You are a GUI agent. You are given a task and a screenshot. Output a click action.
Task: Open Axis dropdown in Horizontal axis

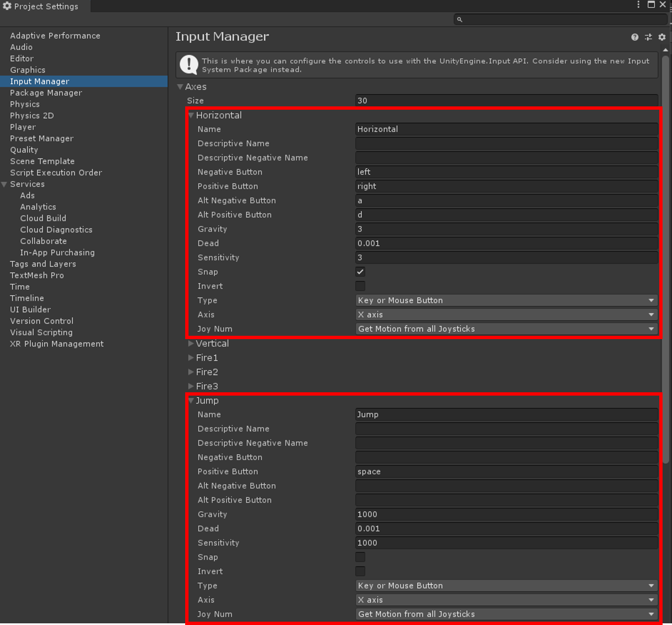click(507, 315)
